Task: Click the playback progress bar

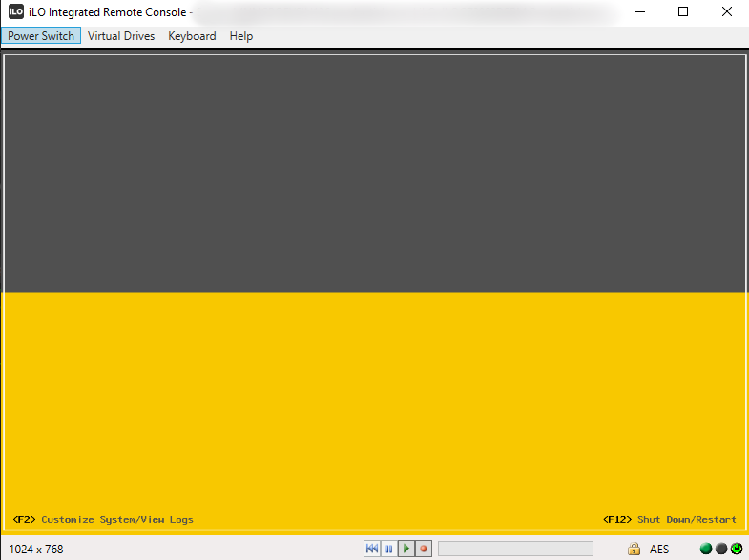Action: [515, 549]
